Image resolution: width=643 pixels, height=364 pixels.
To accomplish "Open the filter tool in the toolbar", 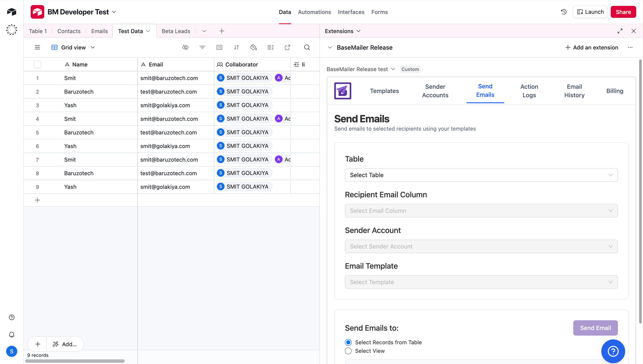I will tap(202, 47).
